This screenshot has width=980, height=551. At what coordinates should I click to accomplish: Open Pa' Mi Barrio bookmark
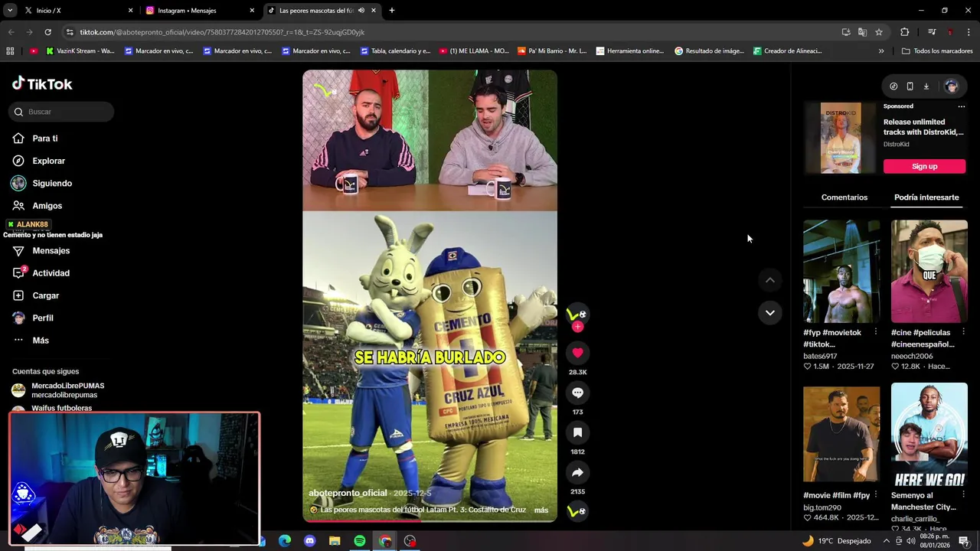(x=552, y=51)
